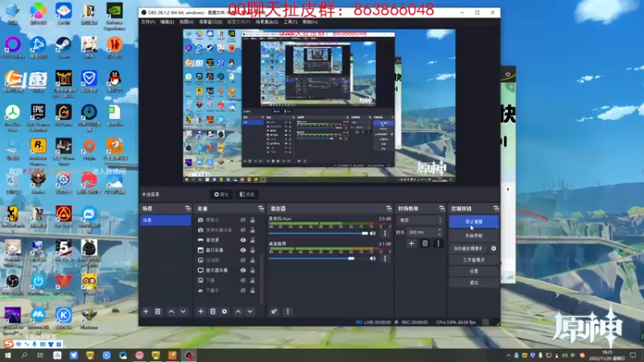Adjust the 桌面音频 volume slider
The image size is (644, 362).
318,258
